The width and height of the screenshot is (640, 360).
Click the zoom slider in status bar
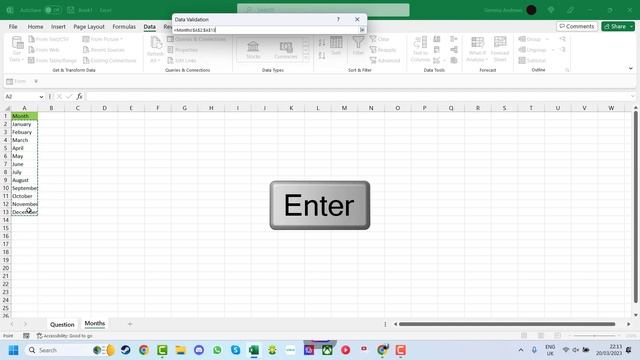tap(595, 336)
